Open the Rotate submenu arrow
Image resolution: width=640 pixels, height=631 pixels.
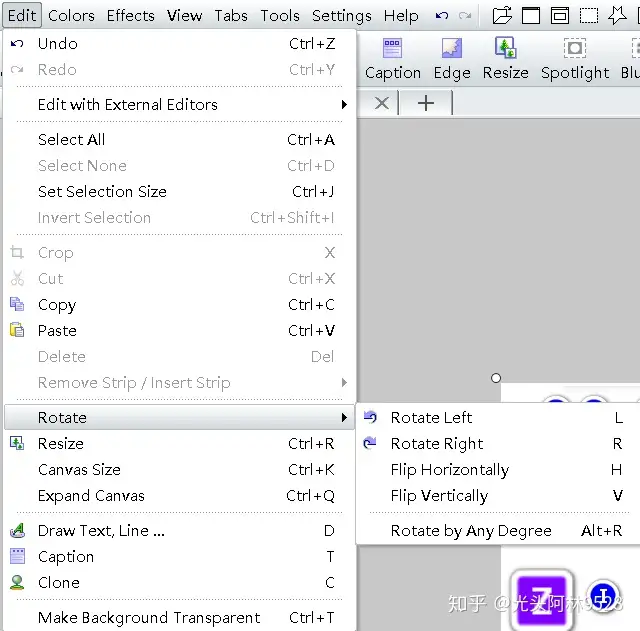(x=344, y=418)
